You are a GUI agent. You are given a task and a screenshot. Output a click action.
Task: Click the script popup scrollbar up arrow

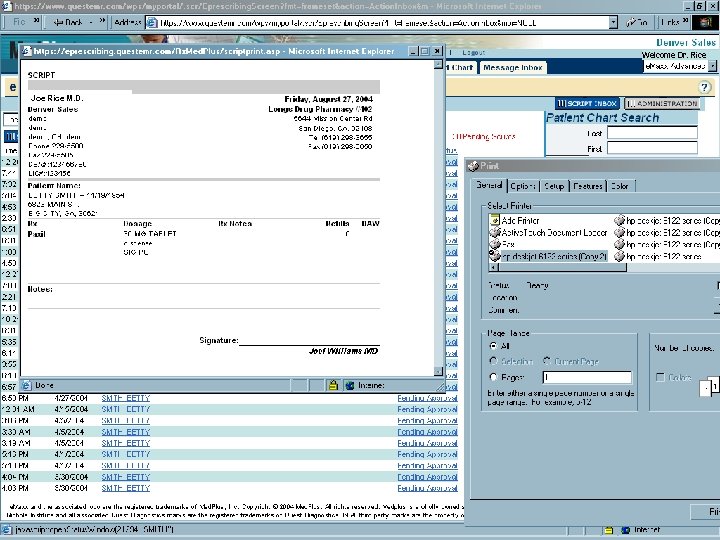click(x=439, y=64)
